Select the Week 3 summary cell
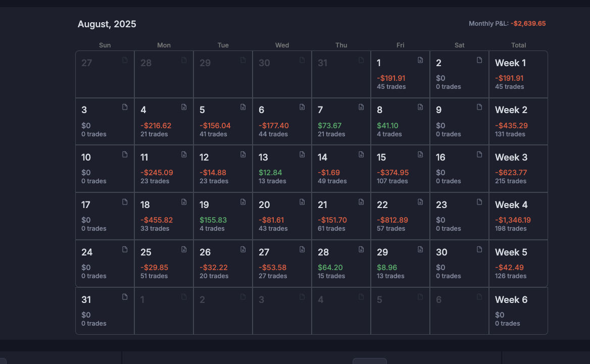 coord(518,169)
